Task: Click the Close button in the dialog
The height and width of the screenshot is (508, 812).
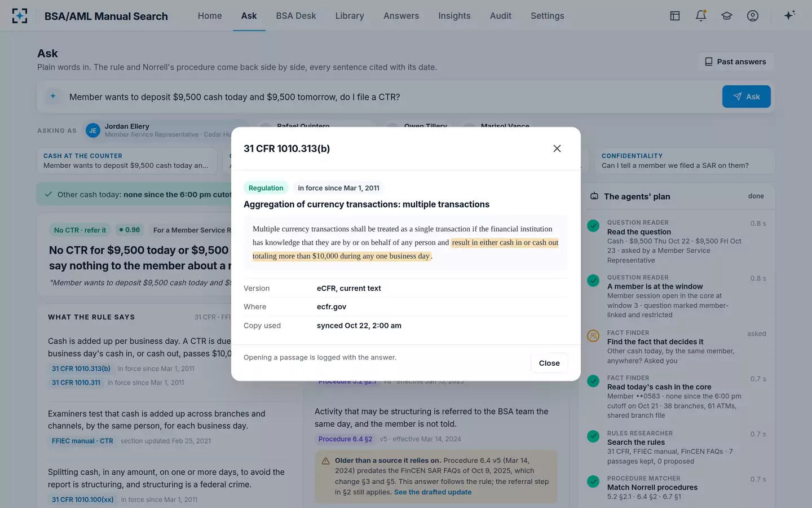Action: [549, 363]
